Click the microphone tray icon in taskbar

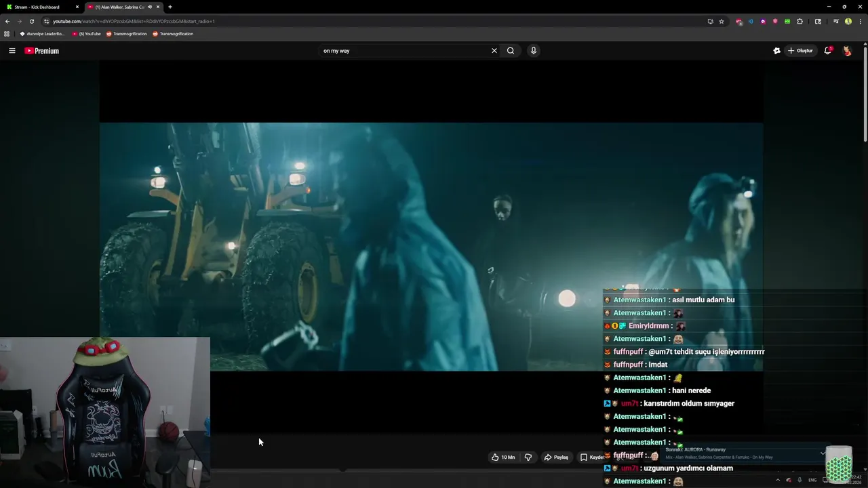[799, 480]
